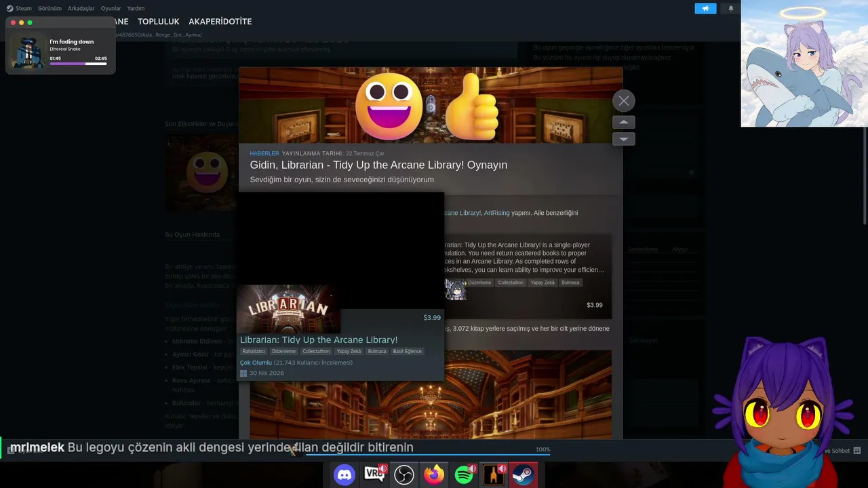The width and height of the screenshot is (868, 488).
Task: Select the Collectathon tag in hover card
Action: (316, 351)
